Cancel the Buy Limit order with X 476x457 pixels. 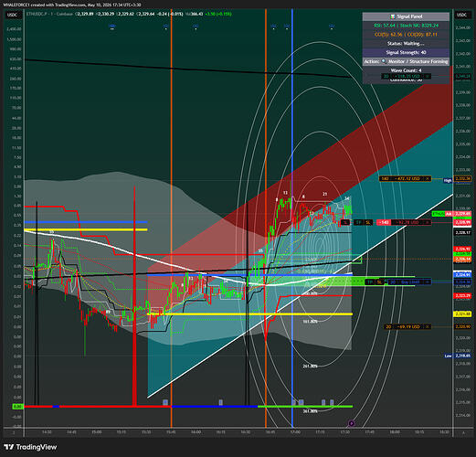pos(428,282)
